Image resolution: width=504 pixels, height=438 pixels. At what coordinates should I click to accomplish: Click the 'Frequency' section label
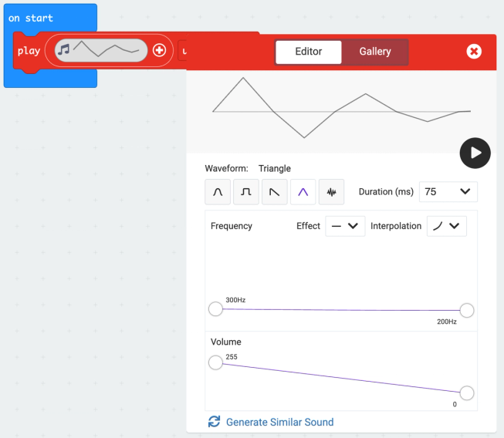pyautogui.click(x=232, y=226)
